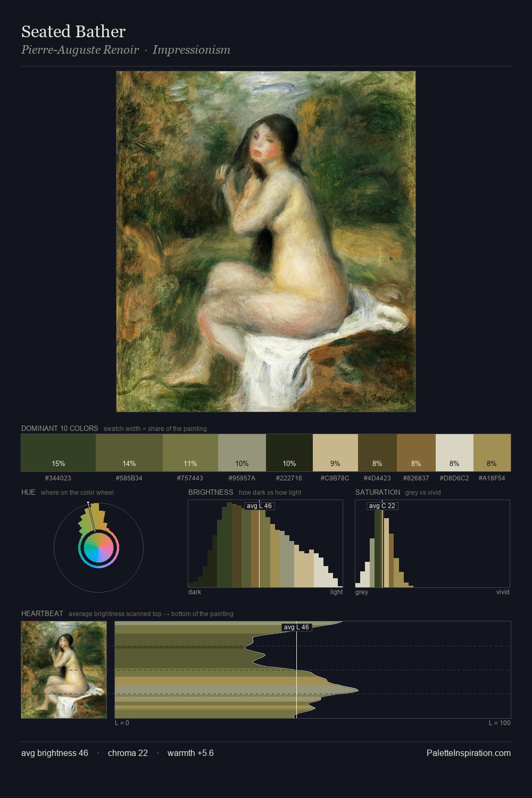Click the SATURATION section heading
532x798 pixels.
tap(378, 492)
